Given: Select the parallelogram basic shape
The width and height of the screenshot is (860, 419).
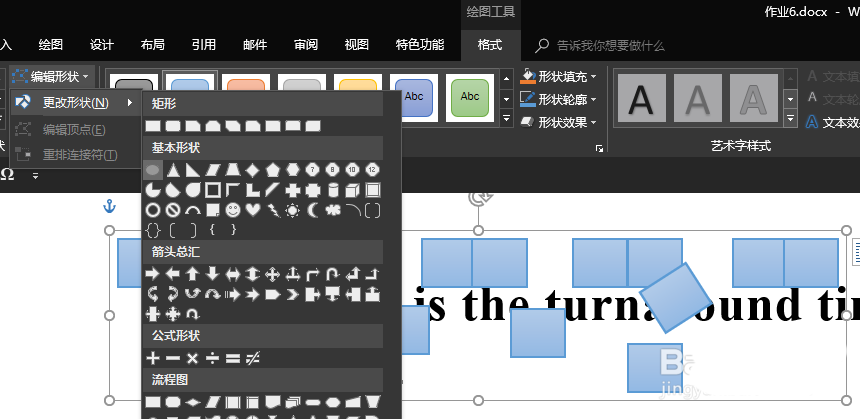Looking at the screenshot, I should pos(212,170).
